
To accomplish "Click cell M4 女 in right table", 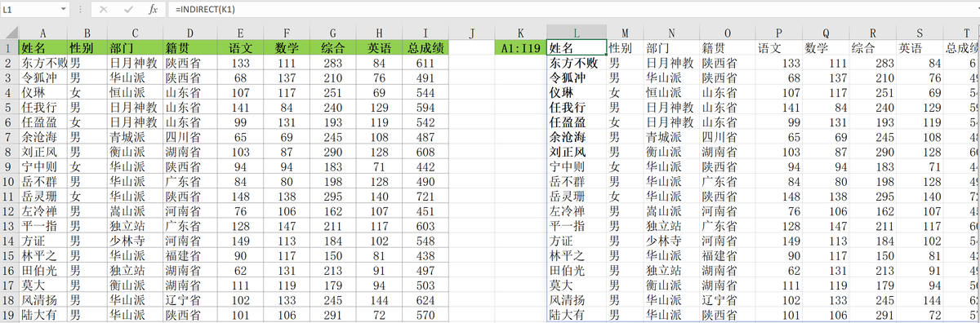I will pos(625,92).
